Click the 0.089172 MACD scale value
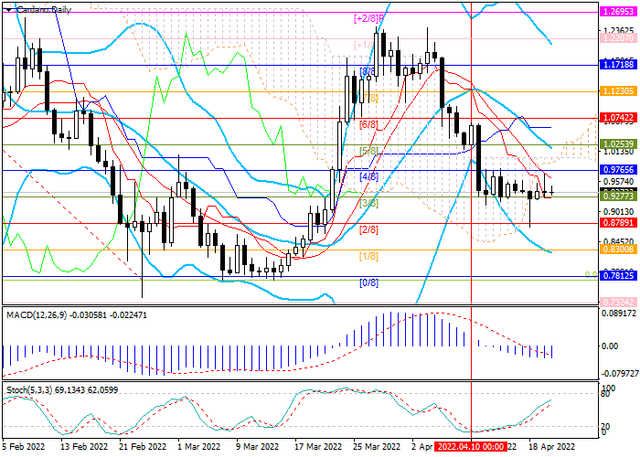Screen dimensions: 640x457 (x=620, y=314)
